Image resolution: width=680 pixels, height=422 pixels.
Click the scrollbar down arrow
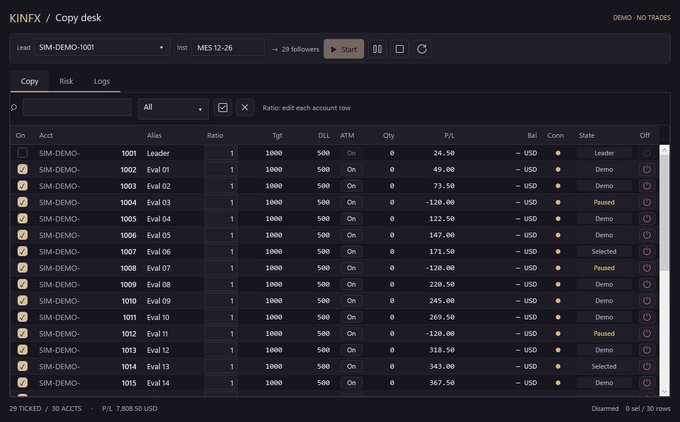tap(664, 391)
